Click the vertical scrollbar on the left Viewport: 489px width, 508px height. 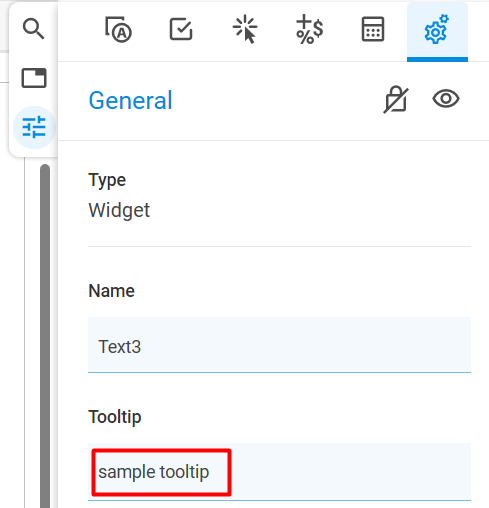point(45,336)
